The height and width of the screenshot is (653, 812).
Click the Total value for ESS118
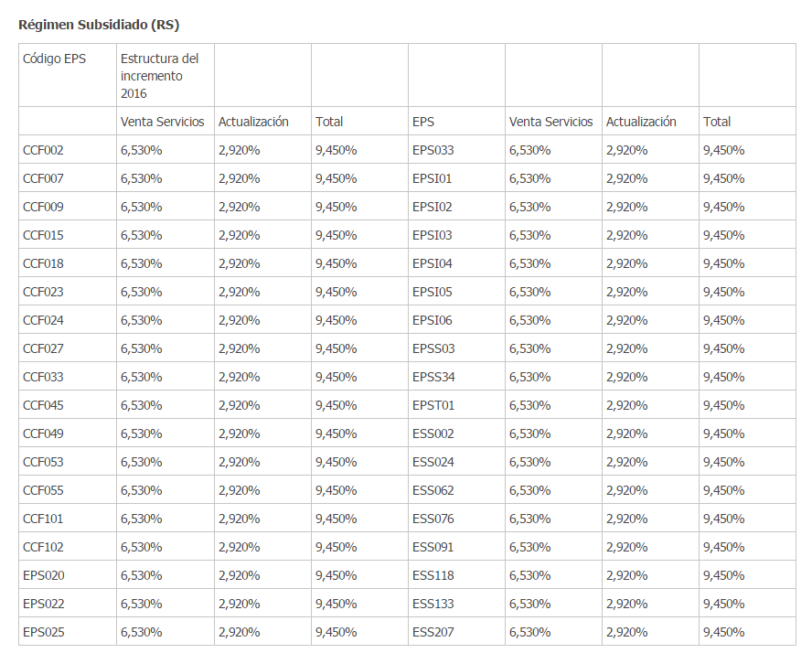click(x=723, y=575)
